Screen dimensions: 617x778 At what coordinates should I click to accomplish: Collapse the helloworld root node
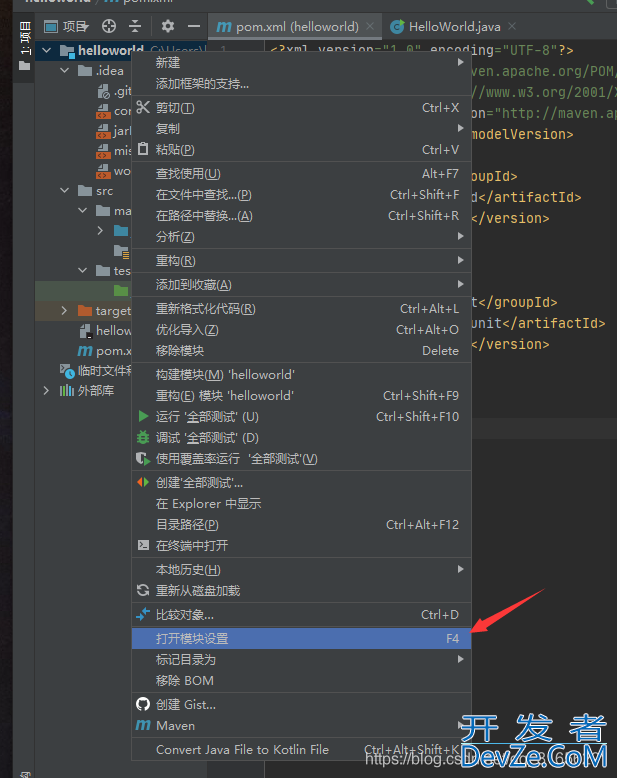(47, 50)
